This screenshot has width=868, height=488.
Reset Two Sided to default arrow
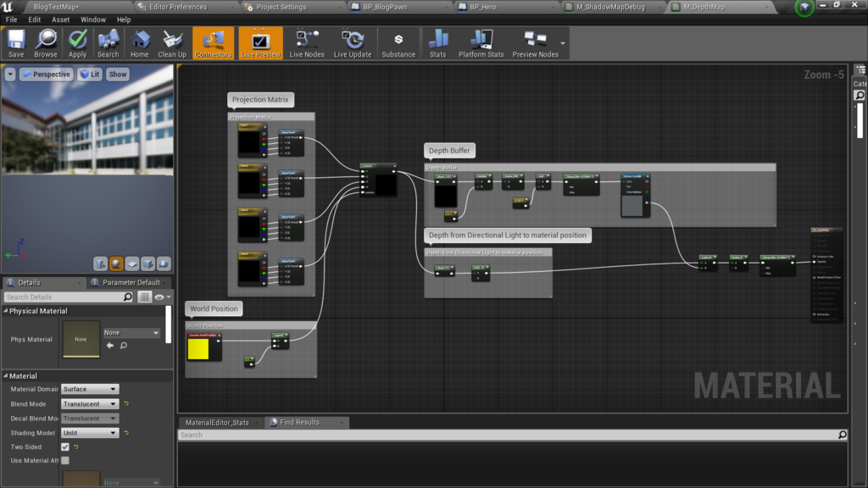76,446
